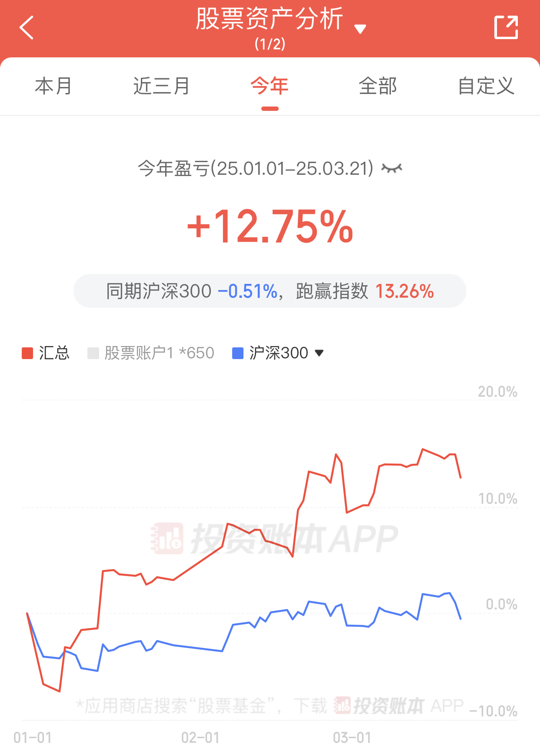540x756 pixels.
Task: Tap the 今年盈亏 date range label
Action: click(255, 169)
